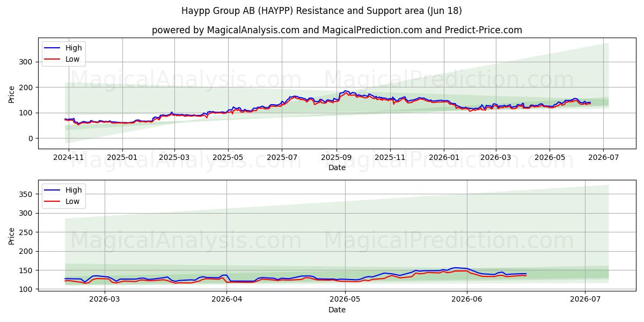This screenshot has width=644, height=322.
Task: Click the '2026-04' x-axis label in the bottom chart
Action: 226,301
